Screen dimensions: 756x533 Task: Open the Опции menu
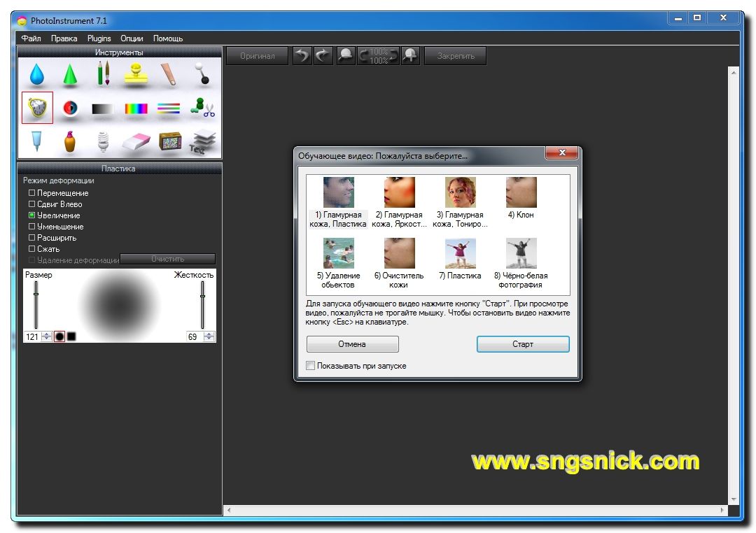coord(132,38)
